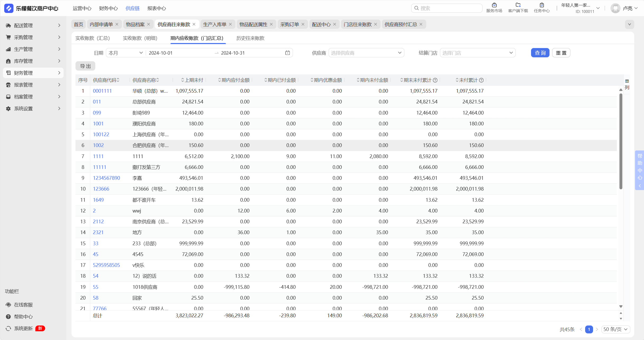The image size is (644, 340).
Task: Click the 导出 button
Action: tap(85, 66)
